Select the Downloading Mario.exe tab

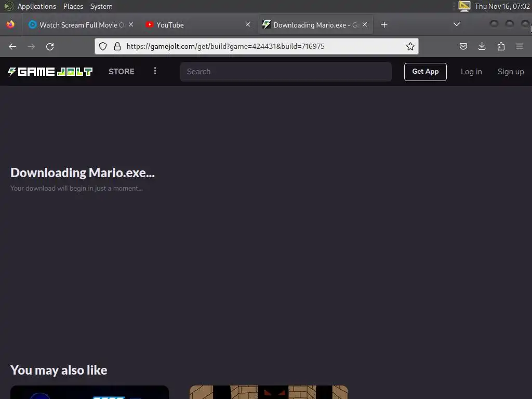pos(315,25)
